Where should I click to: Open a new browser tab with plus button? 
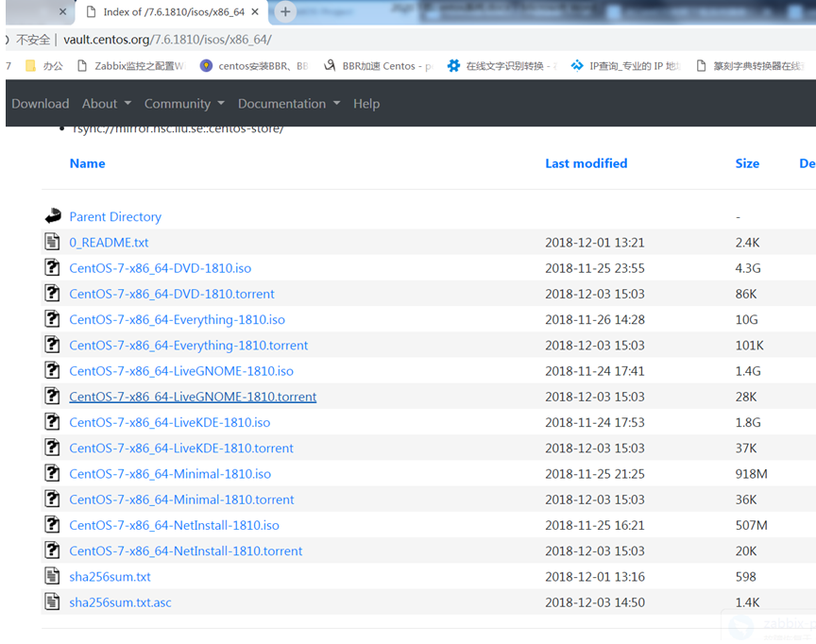(x=285, y=11)
